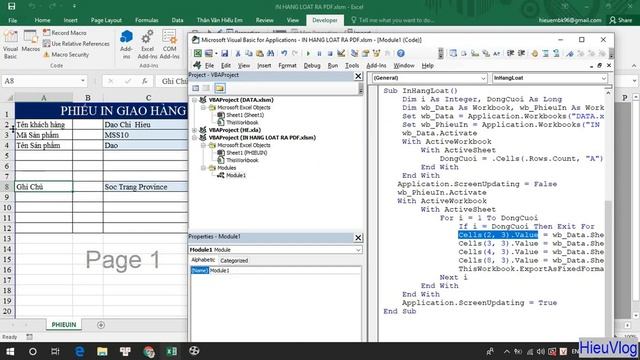Open Windows Start menu
Viewport: 640px width, 360px height.
pos(10,351)
